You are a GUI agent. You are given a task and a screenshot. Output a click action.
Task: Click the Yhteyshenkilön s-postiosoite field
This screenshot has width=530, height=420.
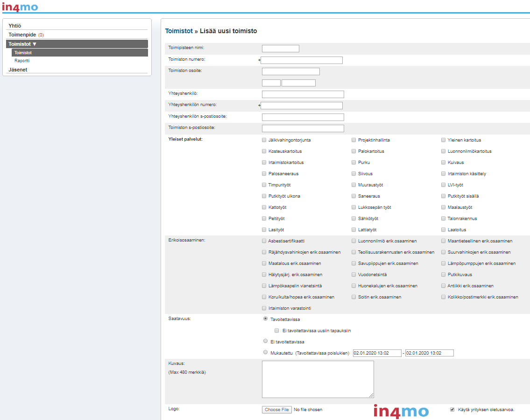[303, 117]
